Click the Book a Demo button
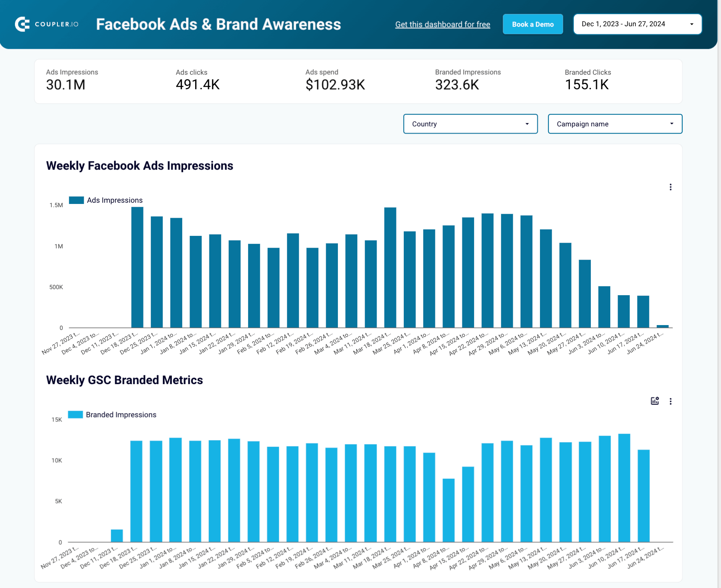721x588 pixels. (533, 24)
